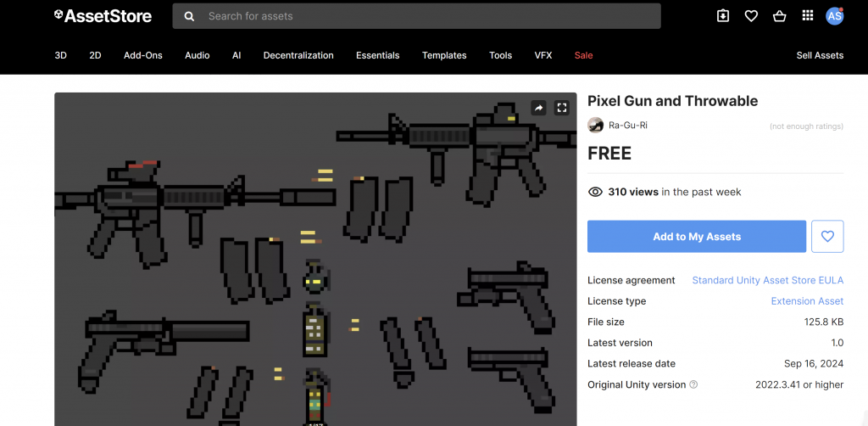Click the Latest version 1.0 value
The height and width of the screenshot is (426, 868).
coord(837,343)
